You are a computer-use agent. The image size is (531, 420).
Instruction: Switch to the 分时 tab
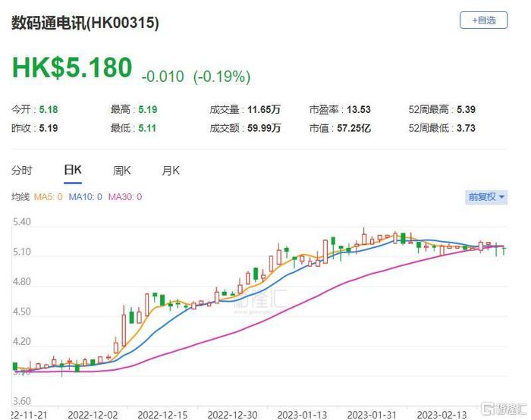click(22, 171)
